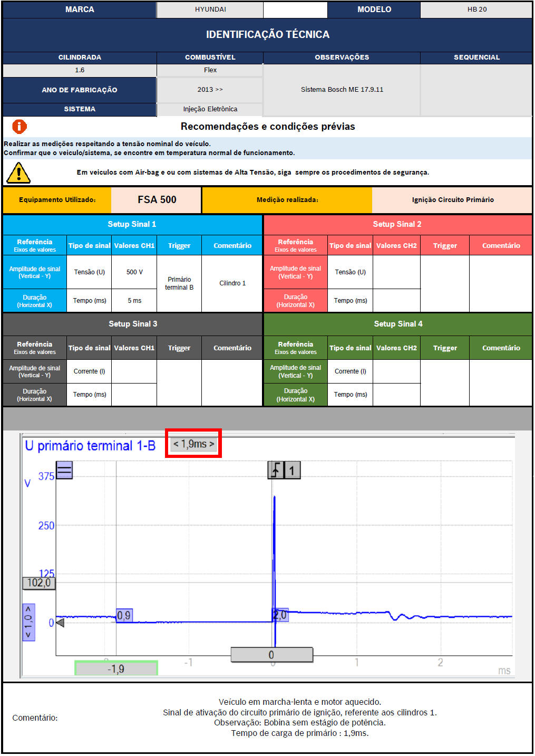Click the 0,9 cursor value label

(124, 616)
